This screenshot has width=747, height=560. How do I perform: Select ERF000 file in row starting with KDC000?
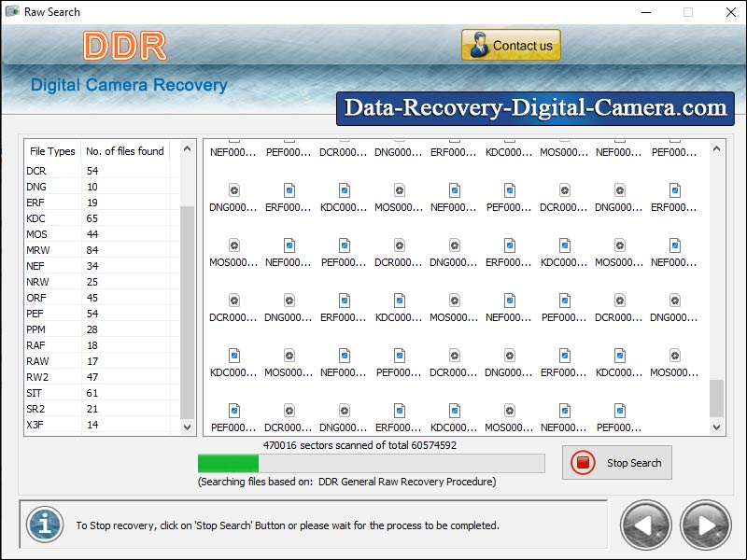(564, 363)
